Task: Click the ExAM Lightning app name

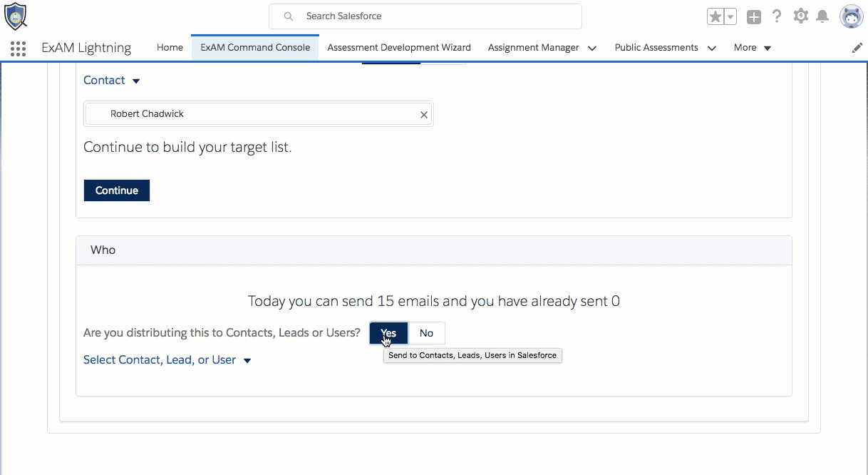Action: (86, 48)
